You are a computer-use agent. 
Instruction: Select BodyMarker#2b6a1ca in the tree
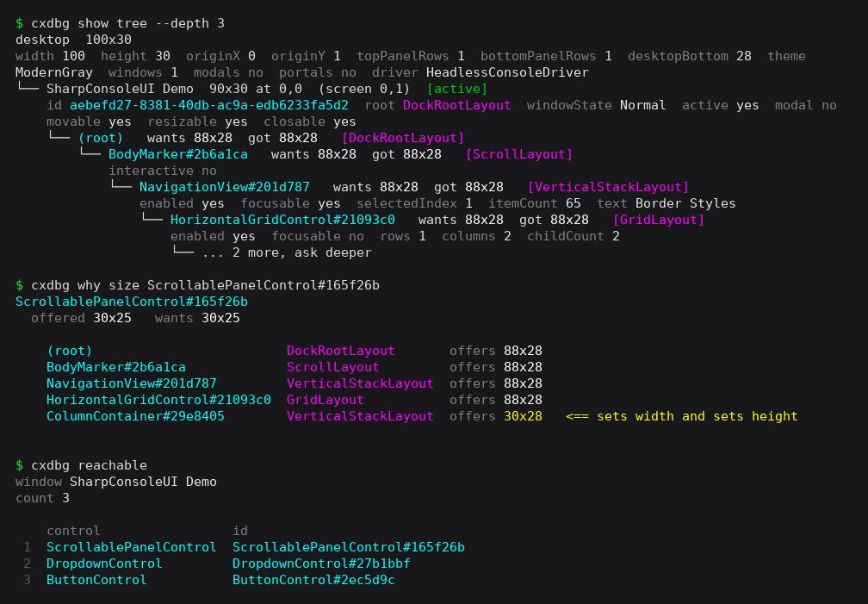point(178,154)
